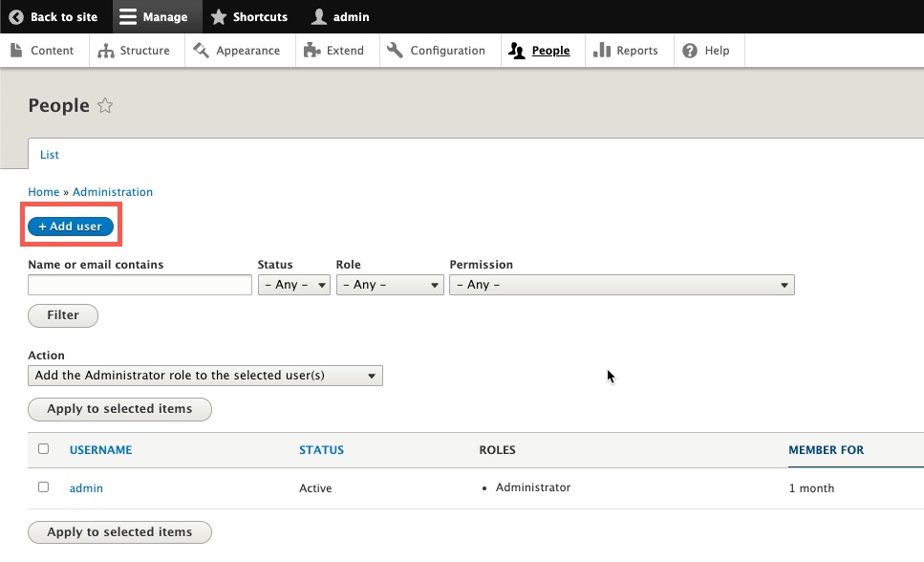Switch to the List tab
924x562 pixels.
tap(50, 155)
